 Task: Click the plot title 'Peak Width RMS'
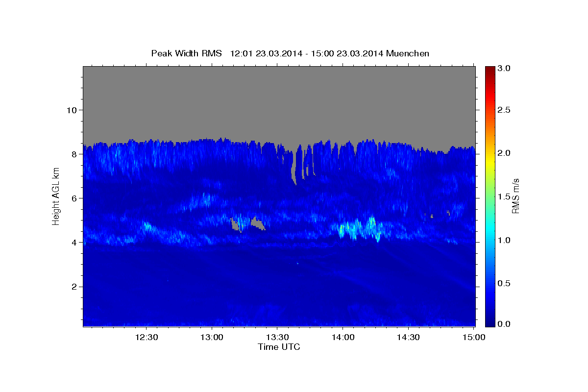pyautogui.click(x=186, y=53)
